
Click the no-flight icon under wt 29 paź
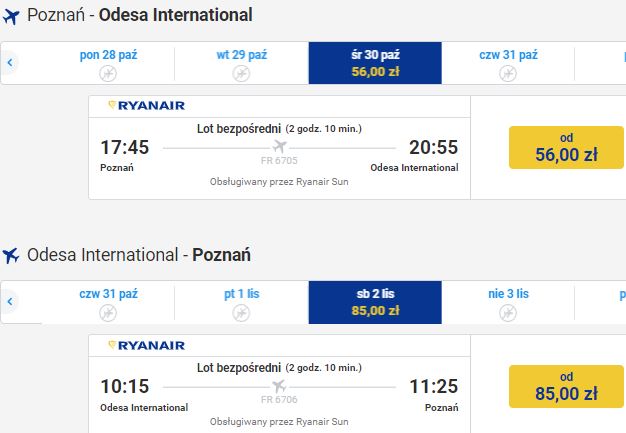coord(241,73)
